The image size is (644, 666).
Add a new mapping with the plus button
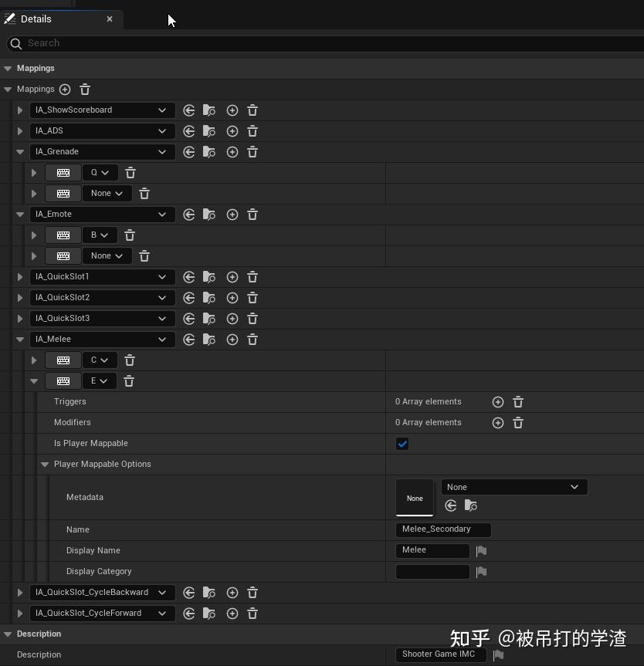[65, 89]
